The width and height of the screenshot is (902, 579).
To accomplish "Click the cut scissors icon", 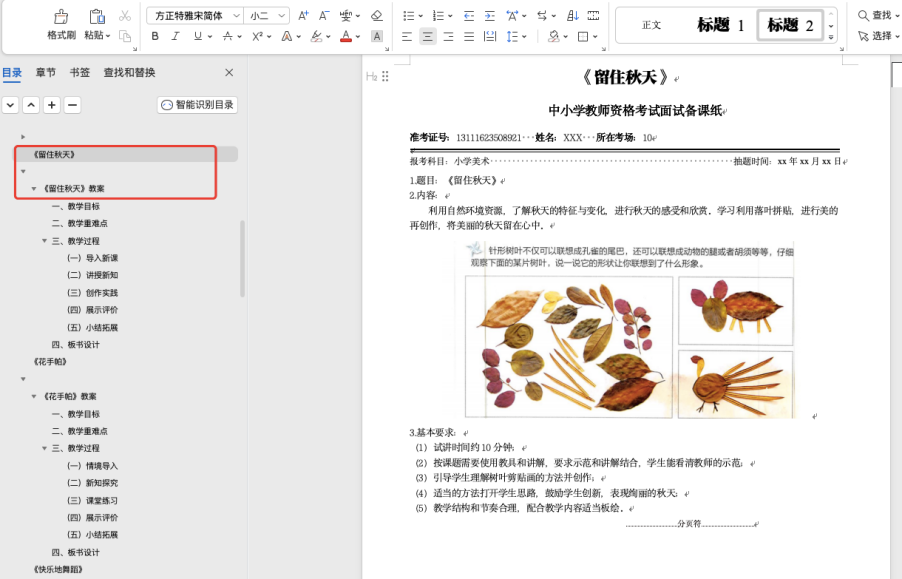I will pyautogui.click(x=125, y=16).
